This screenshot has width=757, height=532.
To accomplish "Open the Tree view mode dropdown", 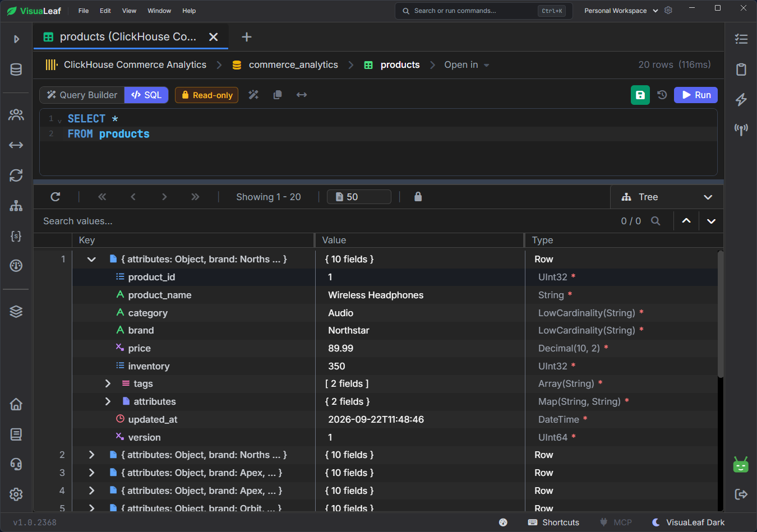I will click(x=667, y=197).
